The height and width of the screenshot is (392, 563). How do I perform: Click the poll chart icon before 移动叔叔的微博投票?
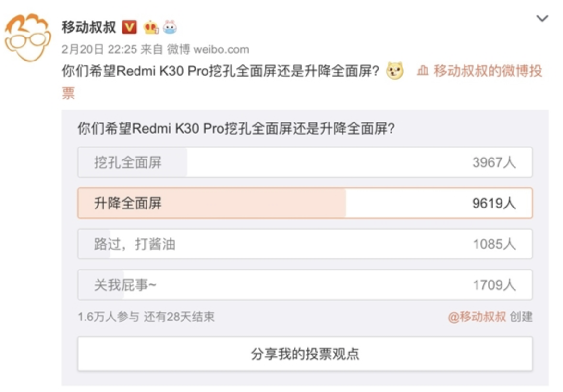click(x=423, y=71)
